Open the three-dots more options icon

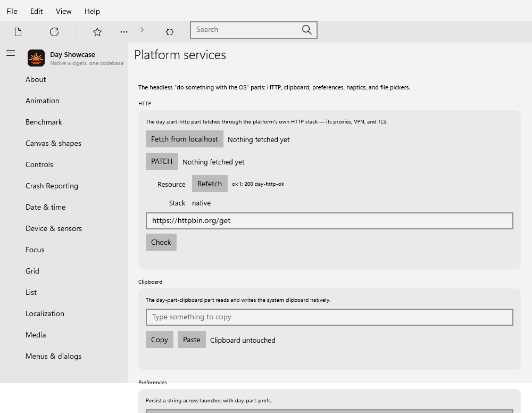pyautogui.click(x=124, y=32)
